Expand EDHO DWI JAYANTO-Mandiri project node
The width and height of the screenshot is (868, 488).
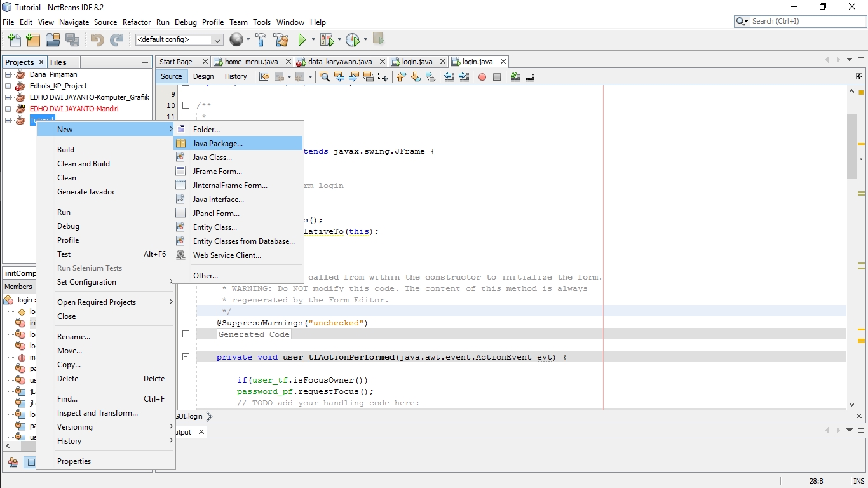tap(8, 109)
